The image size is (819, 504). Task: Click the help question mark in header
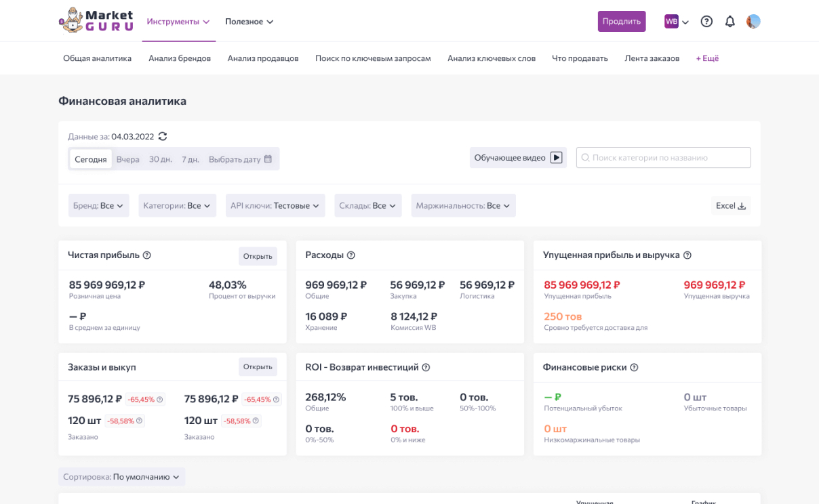click(706, 22)
